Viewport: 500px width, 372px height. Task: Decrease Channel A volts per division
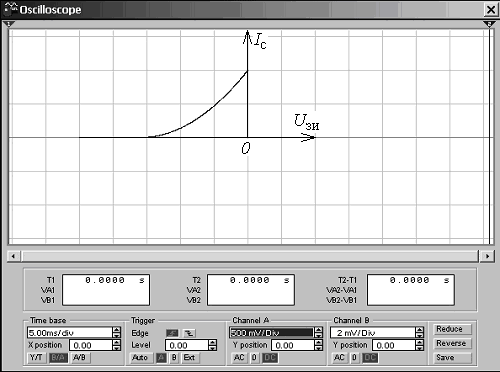(319, 335)
